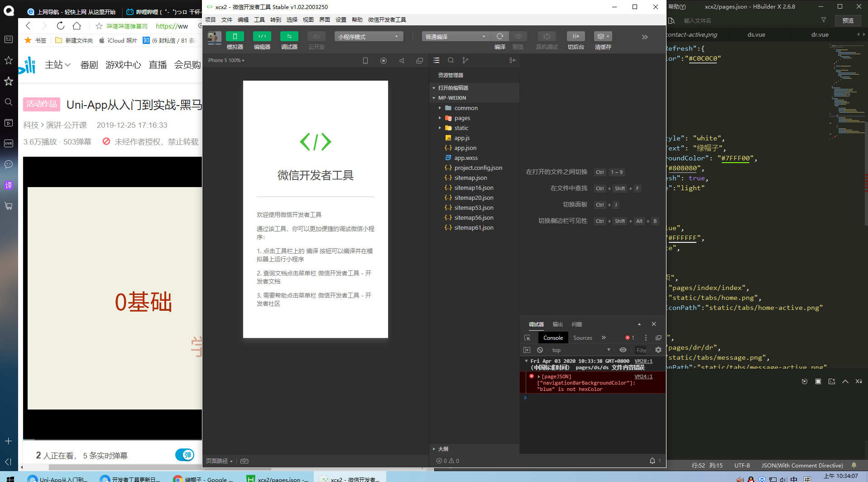Toggle the simulator mute speaker icon

(402, 61)
